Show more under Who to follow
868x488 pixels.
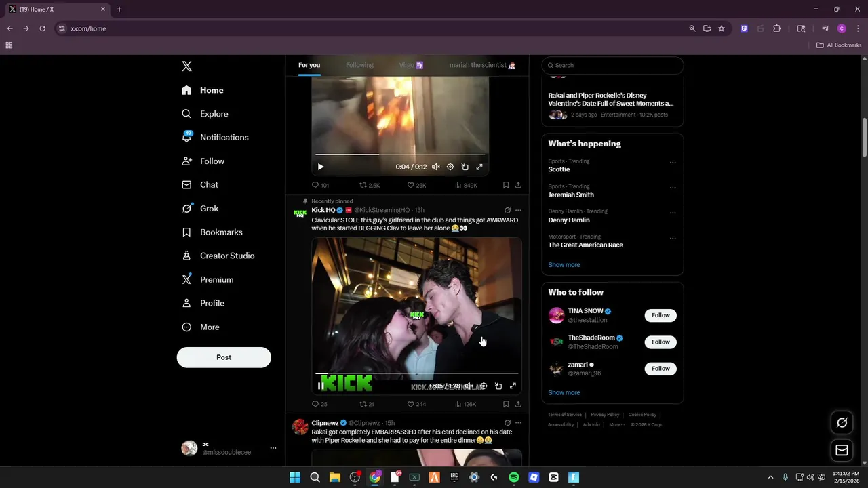[x=564, y=392]
